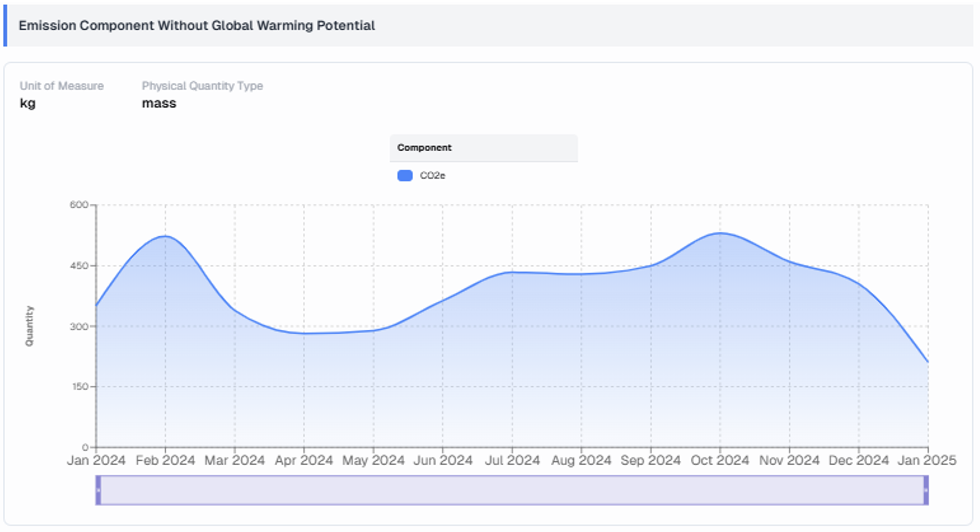Click the CO2e blue legend swatch

(x=405, y=175)
